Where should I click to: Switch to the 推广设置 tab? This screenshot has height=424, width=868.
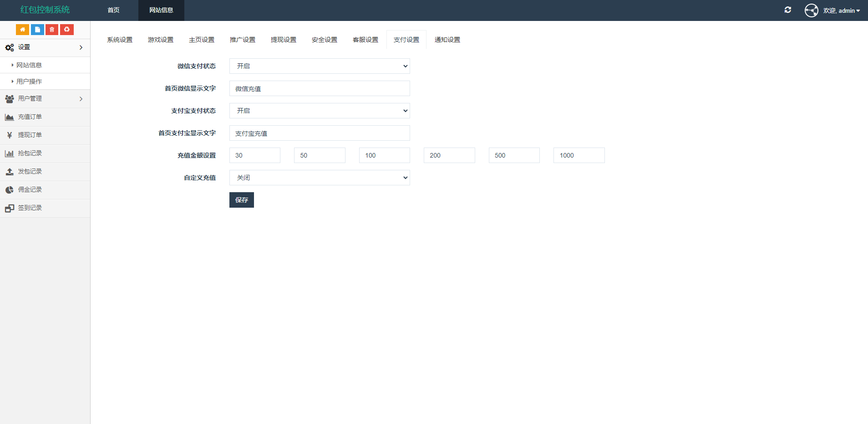(x=243, y=40)
